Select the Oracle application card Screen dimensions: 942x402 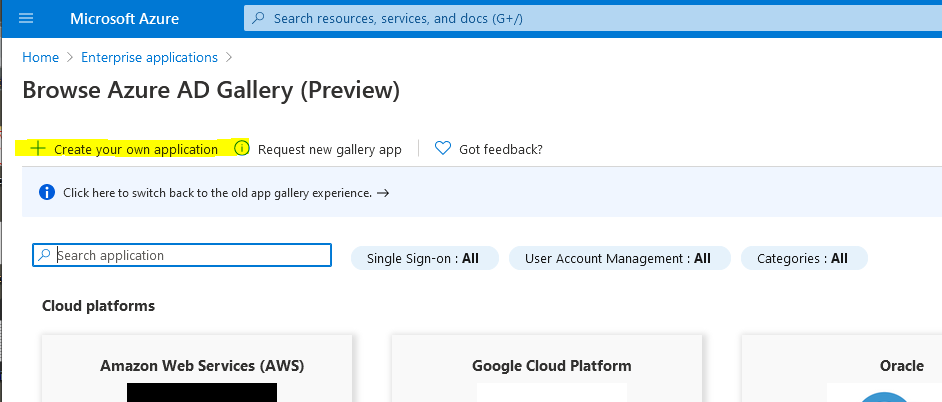click(842, 368)
